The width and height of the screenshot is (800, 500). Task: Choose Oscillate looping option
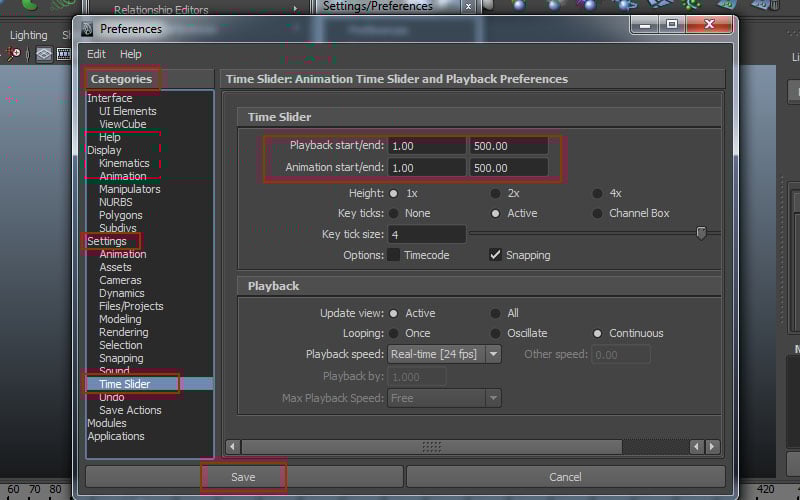tap(495, 333)
